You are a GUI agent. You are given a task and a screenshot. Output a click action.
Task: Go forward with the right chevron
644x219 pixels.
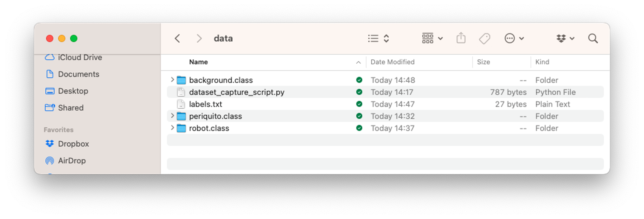click(199, 38)
